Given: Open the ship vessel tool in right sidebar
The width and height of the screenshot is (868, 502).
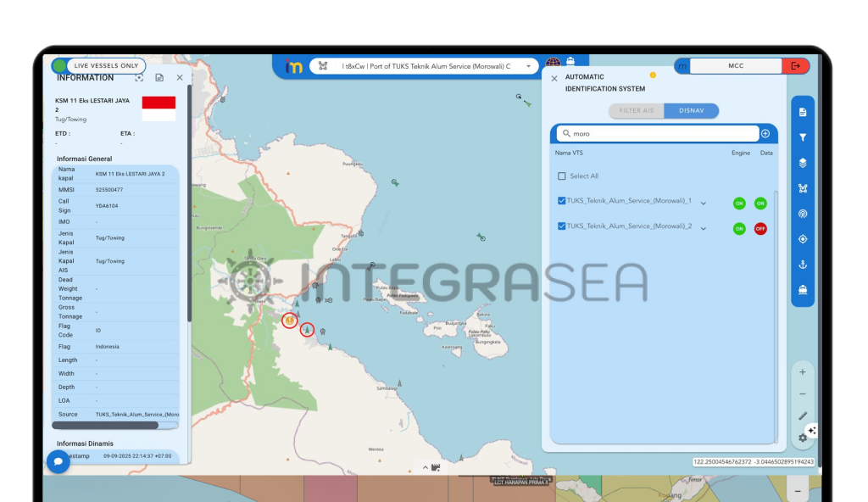Looking at the screenshot, I should (x=802, y=290).
